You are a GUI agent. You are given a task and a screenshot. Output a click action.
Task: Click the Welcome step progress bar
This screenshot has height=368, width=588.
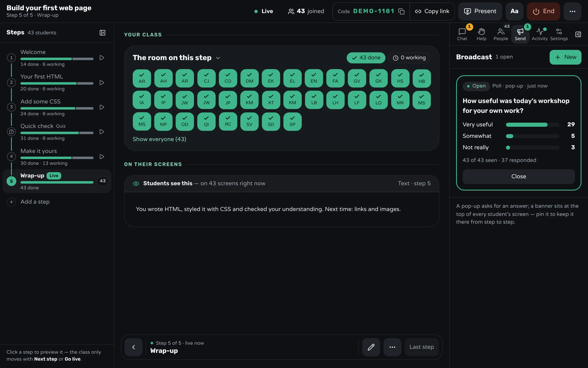57,59
